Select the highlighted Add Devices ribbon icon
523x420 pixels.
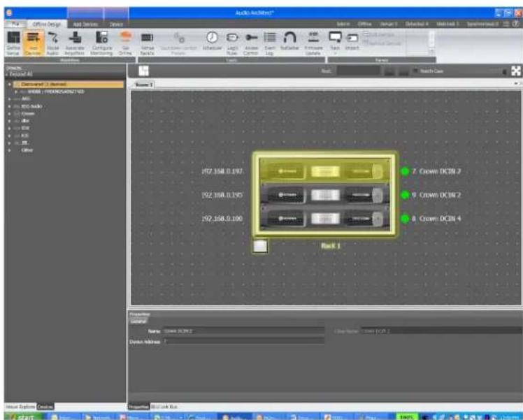pyautogui.click(x=34, y=43)
